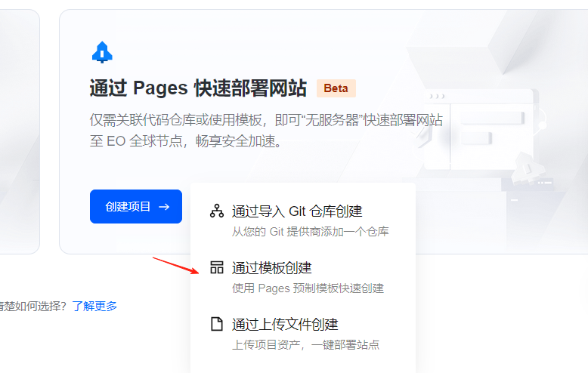Click the Beta badge label
The width and height of the screenshot is (588, 373).
[336, 88]
